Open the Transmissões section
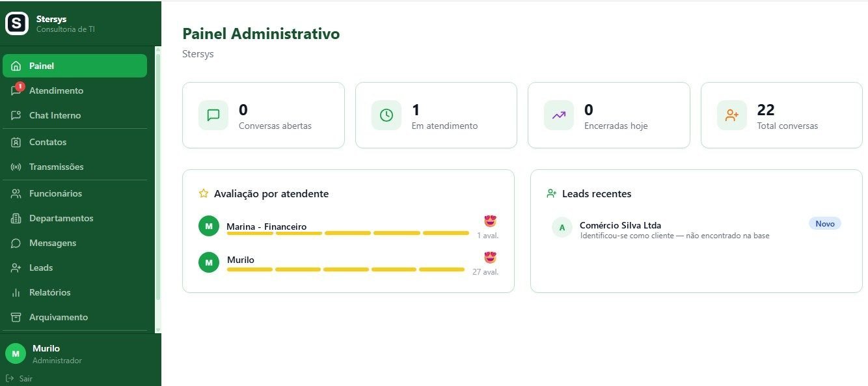The width and height of the screenshot is (868, 386). coord(75,167)
